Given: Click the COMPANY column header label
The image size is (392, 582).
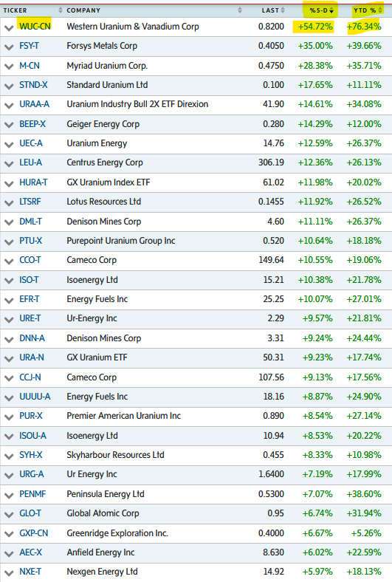Looking at the screenshot, I should pos(83,10).
